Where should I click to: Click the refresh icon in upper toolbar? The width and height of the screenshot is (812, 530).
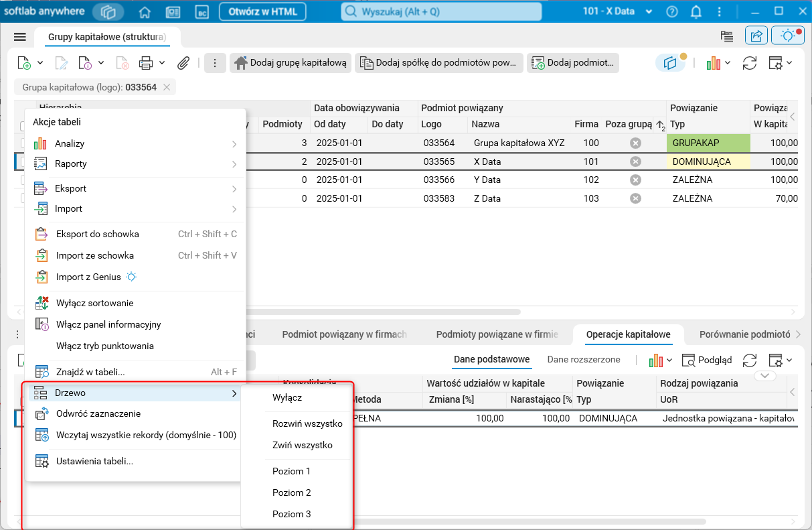coord(750,63)
